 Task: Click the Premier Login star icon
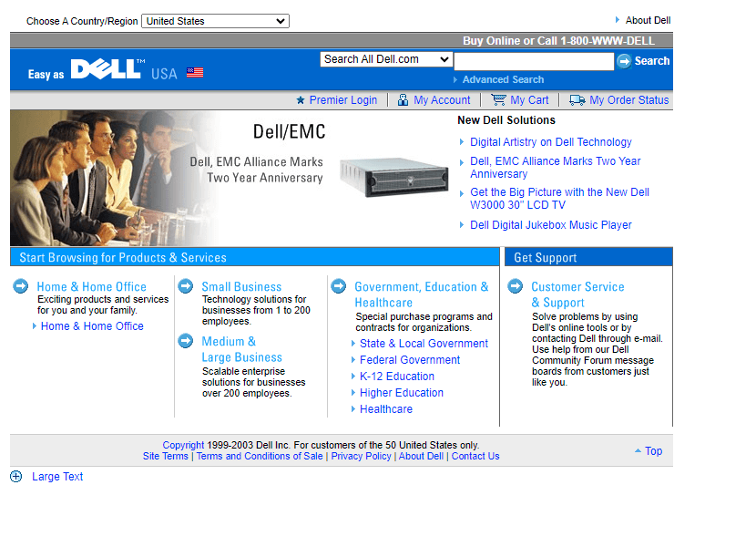coord(301,100)
